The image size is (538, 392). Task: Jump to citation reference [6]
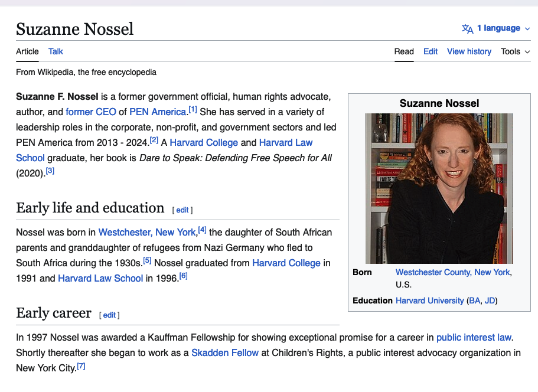(x=184, y=276)
